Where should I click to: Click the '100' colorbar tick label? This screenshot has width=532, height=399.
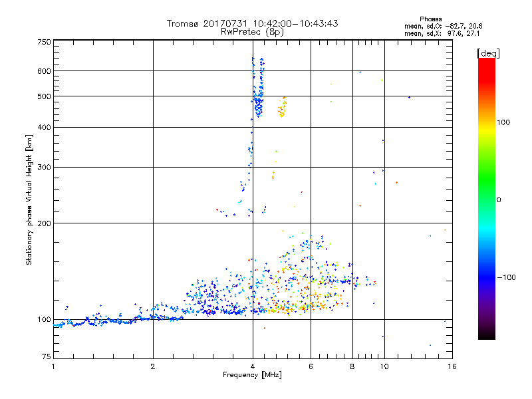coord(503,122)
